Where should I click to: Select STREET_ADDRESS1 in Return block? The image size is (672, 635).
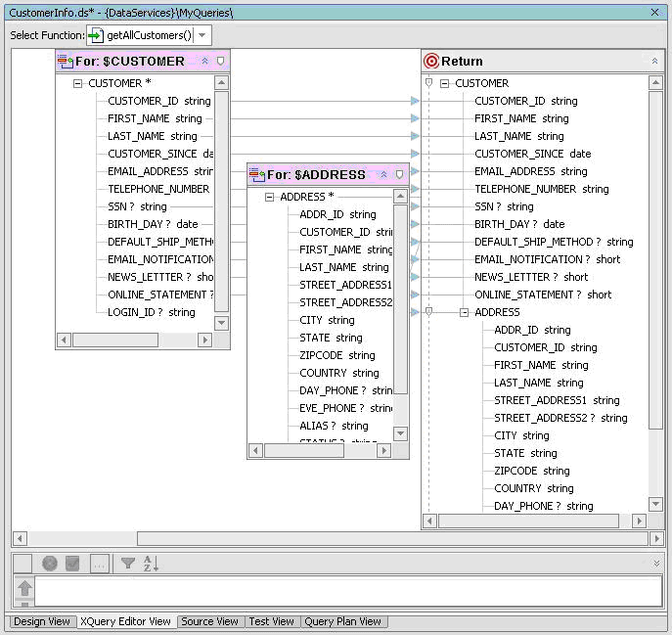click(557, 400)
